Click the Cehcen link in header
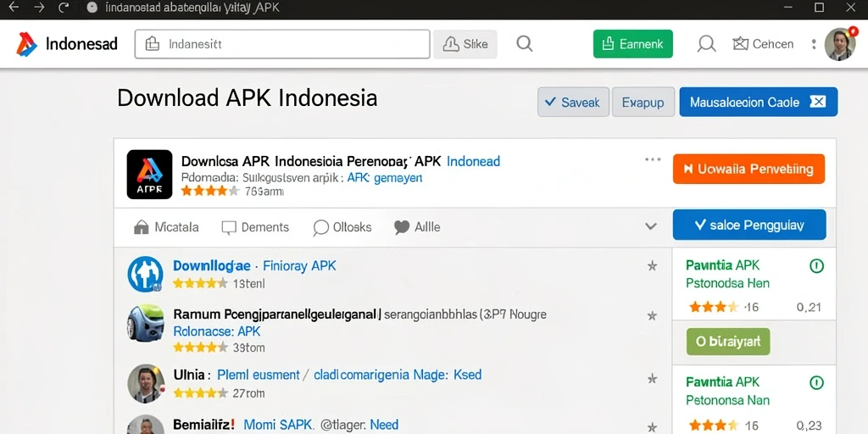This screenshot has height=434, width=868. pos(763,44)
